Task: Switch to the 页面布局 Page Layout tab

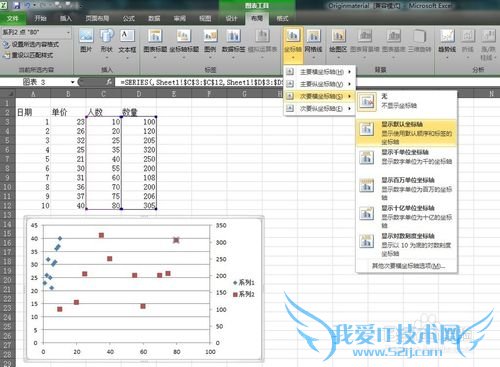Action: [x=97, y=18]
